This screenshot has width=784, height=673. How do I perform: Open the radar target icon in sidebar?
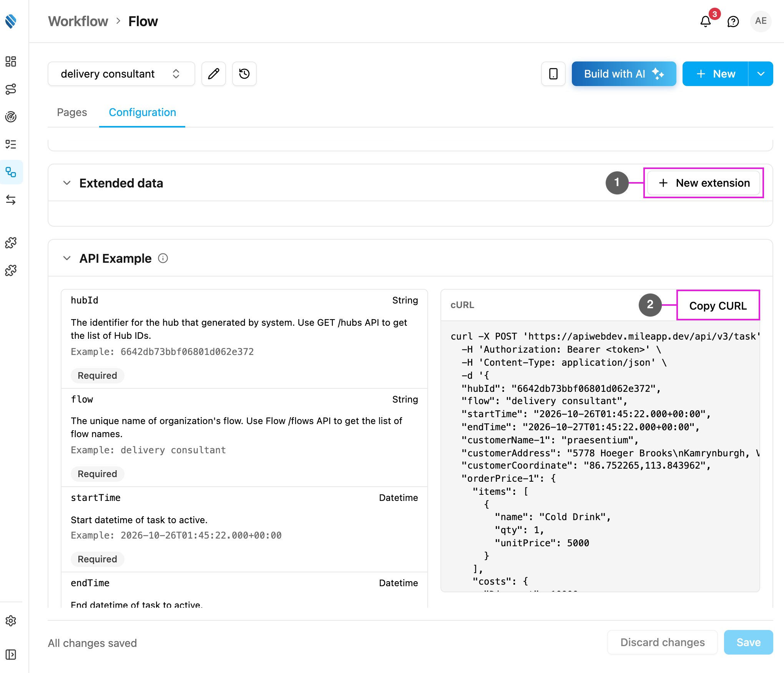point(11,117)
